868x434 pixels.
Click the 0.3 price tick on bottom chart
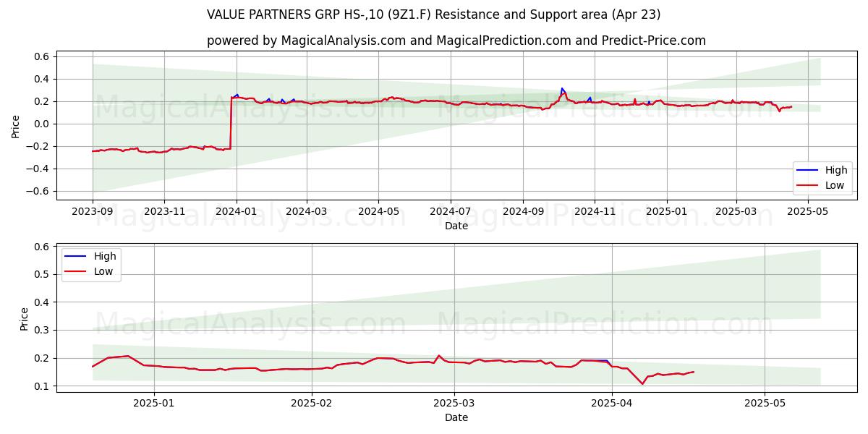(41, 331)
